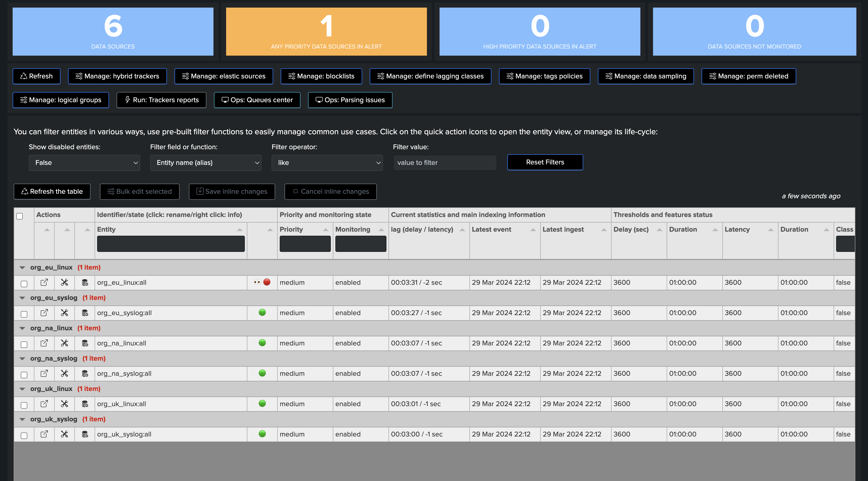
Task: Open Filter operator dropdown showing like
Action: coord(327,163)
